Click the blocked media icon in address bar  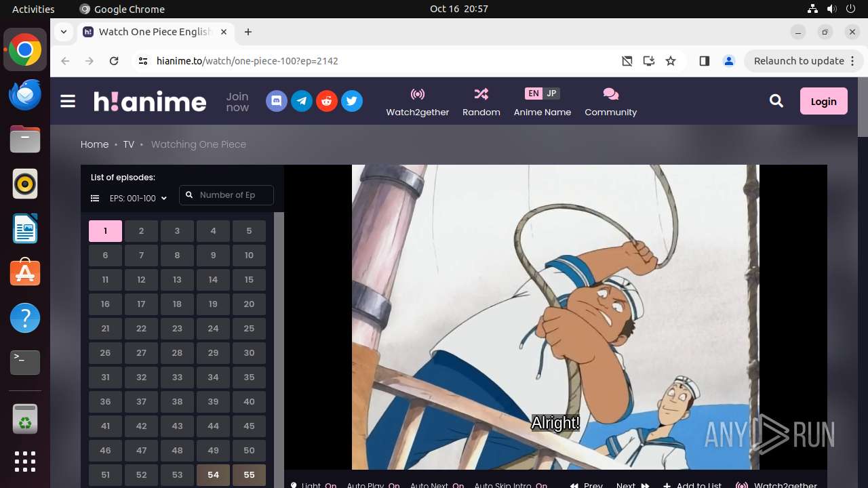click(627, 61)
